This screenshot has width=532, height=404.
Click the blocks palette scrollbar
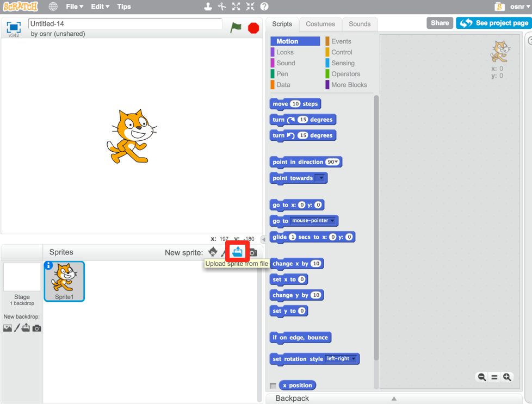376,228
